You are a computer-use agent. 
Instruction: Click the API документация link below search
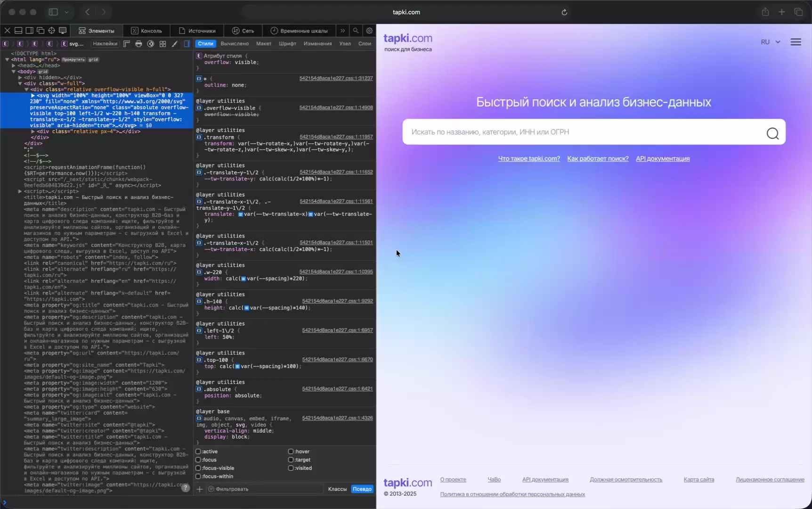[662, 159]
